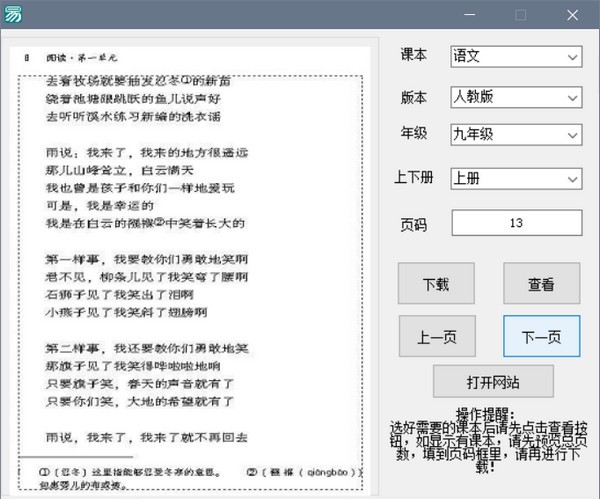Go back with the 上一页 button

click(x=437, y=337)
